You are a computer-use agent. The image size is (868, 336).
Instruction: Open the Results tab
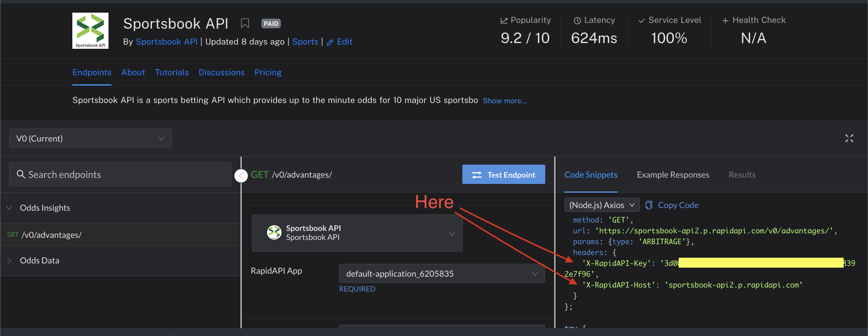(x=742, y=175)
